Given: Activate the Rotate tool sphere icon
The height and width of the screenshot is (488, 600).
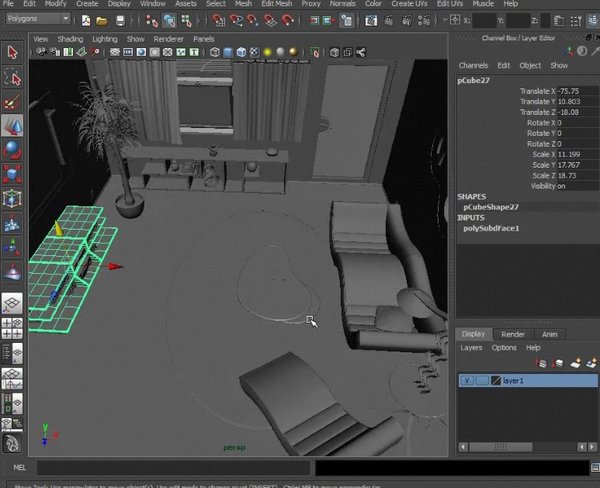Looking at the screenshot, I should click(x=12, y=150).
